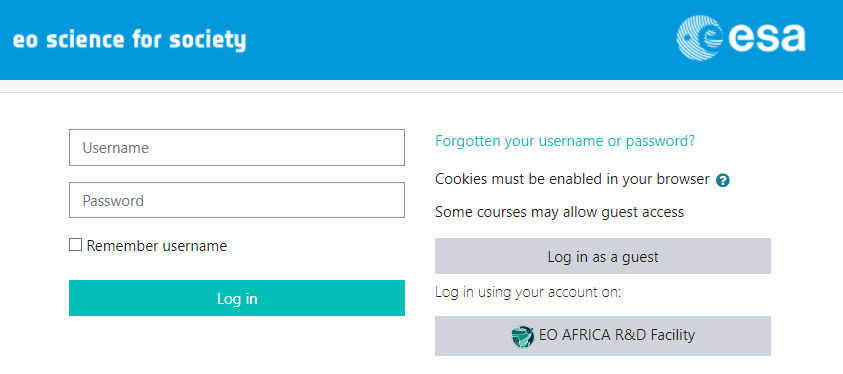Click the word "science" in the header
The width and height of the screenshot is (843, 374).
pyautogui.click(x=85, y=40)
